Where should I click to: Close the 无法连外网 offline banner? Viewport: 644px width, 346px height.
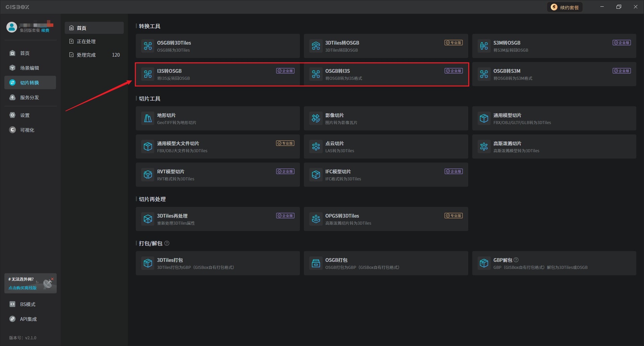coord(52,279)
